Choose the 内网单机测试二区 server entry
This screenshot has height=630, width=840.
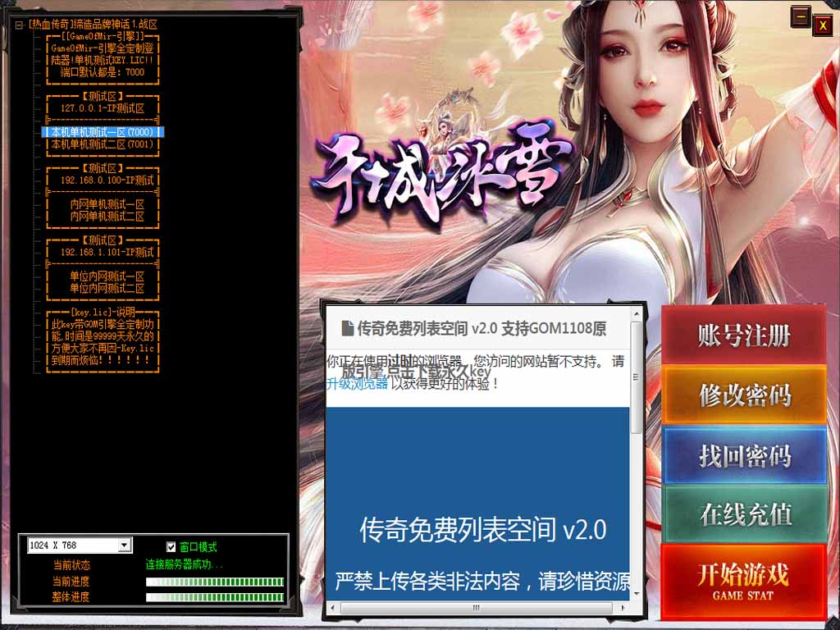click(107, 217)
